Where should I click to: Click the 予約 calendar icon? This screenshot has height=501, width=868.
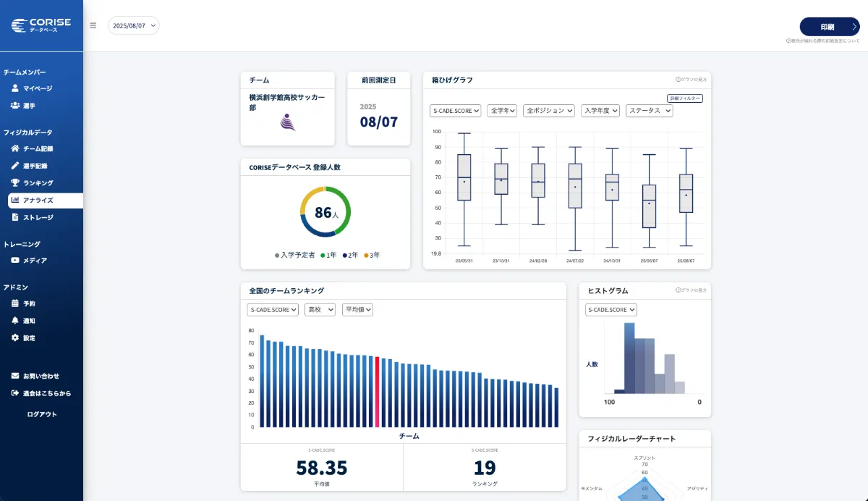15,303
